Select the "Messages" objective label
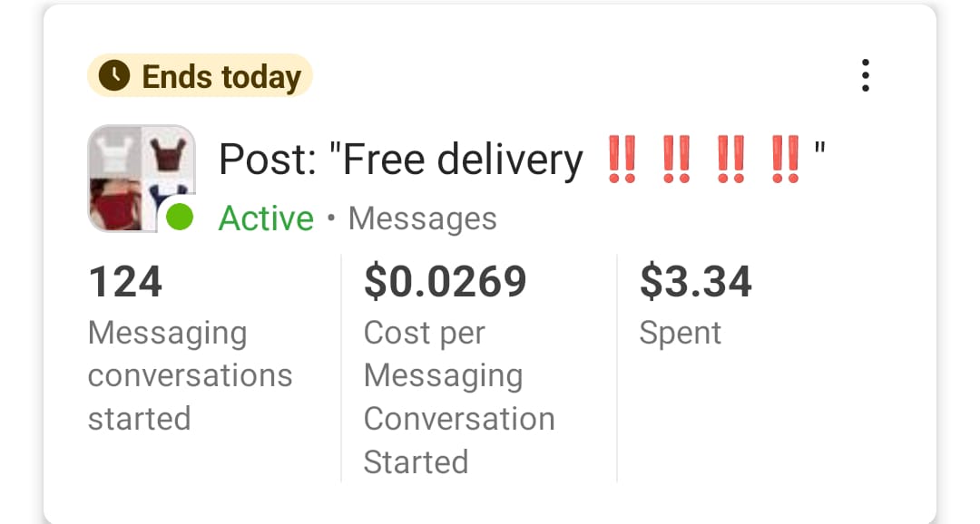Screen dimensions: 980x524 pyautogui.click(x=422, y=218)
